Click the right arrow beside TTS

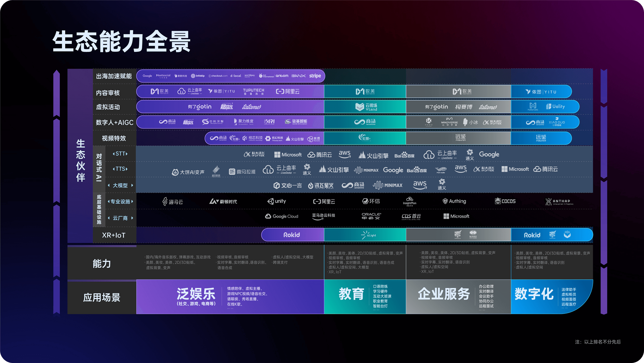pos(127,169)
